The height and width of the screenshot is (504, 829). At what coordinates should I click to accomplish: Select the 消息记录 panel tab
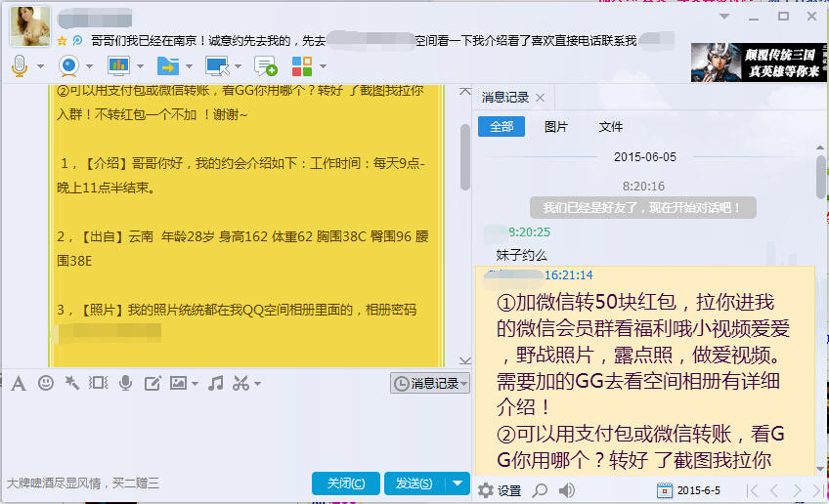pos(504,98)
